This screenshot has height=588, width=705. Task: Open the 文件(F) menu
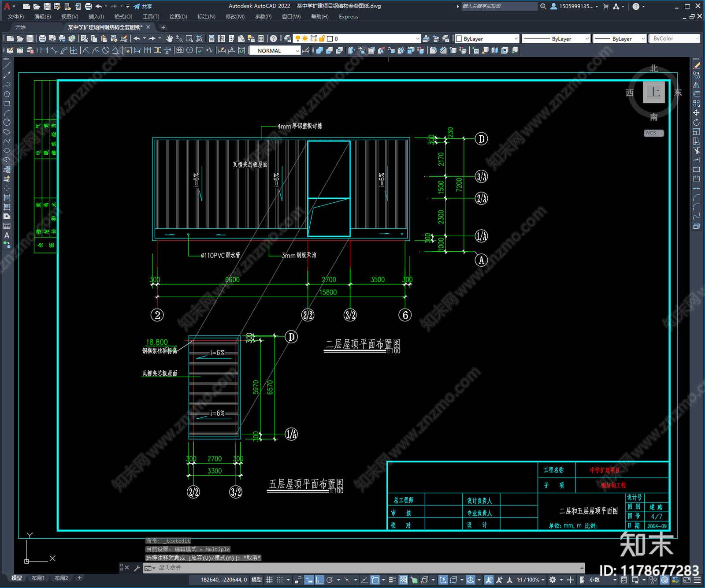[x=16, y=17]
